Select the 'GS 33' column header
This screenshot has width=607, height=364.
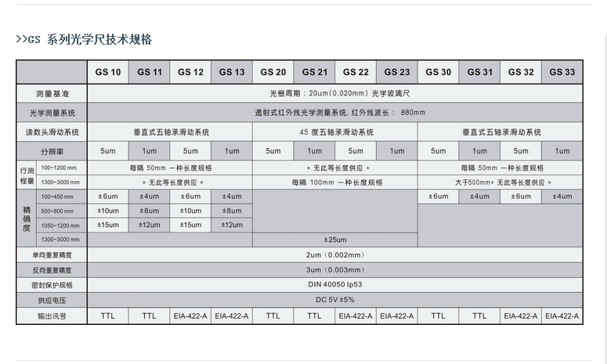(x=562, y=72)
